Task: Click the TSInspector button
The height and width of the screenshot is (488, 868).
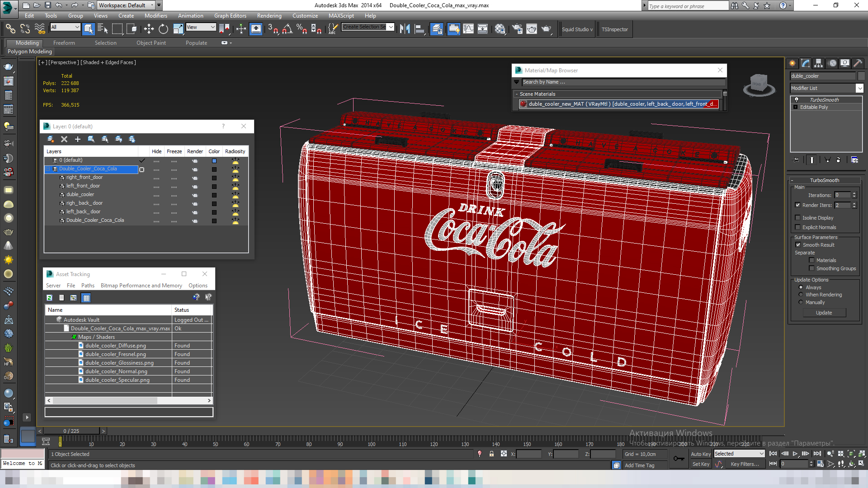Action: click(614, 29)
